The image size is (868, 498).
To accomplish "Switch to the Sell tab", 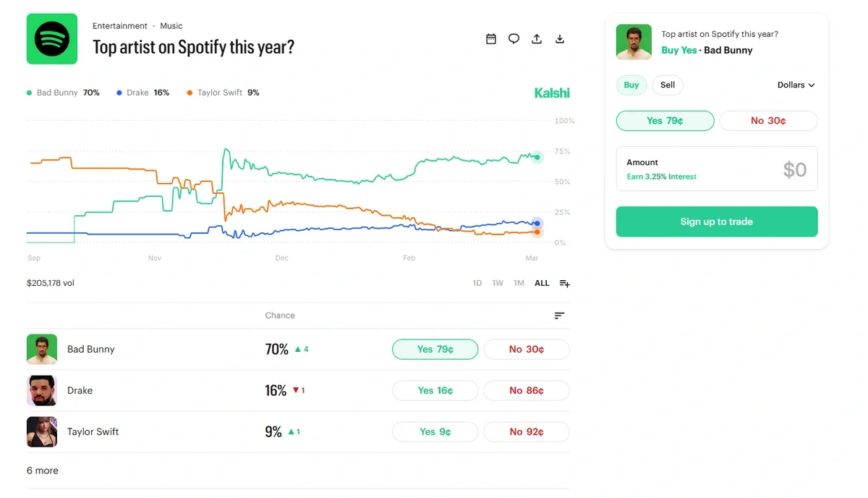I will pos(667,85).
